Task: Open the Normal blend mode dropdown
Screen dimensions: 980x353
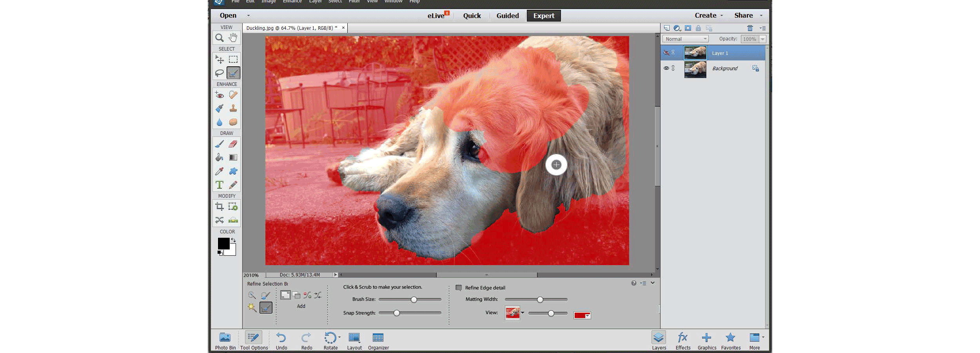Action: pos(685,38)
